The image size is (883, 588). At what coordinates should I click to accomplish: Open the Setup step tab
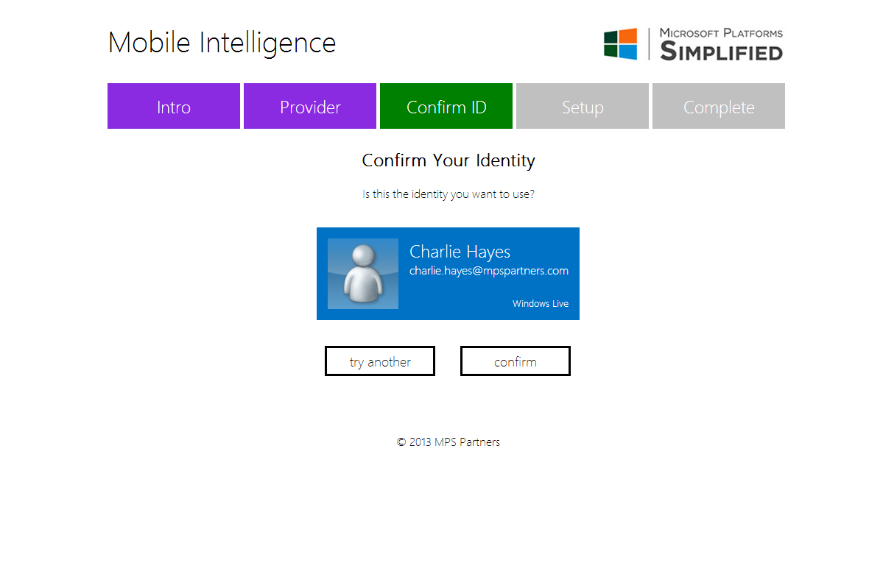tap(583, 107)
